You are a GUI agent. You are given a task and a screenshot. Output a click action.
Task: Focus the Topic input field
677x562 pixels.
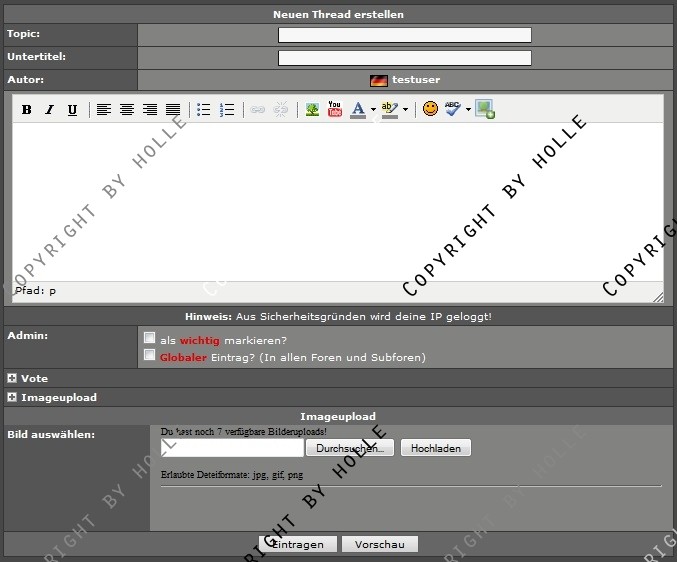click(x=404, y=35)
